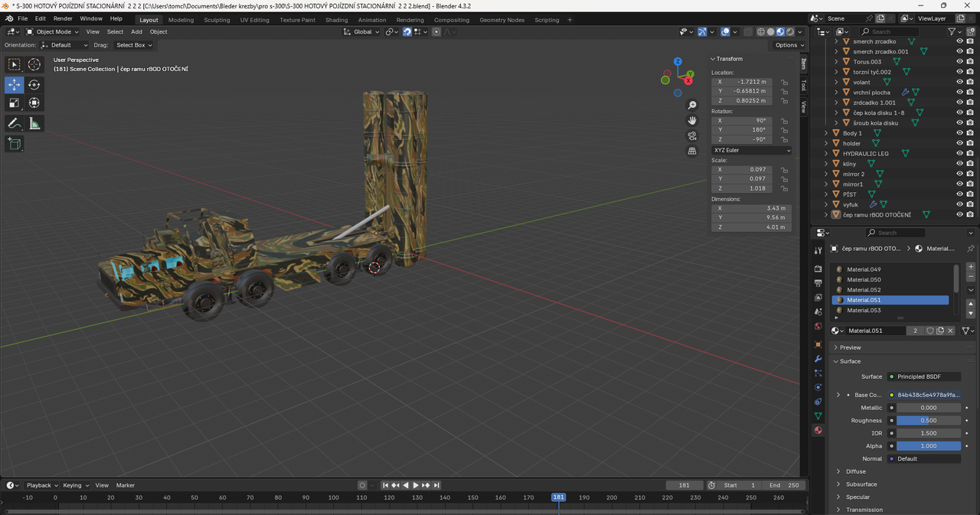This screenshot has width=980, height=515.
Task: Switch to rendered viewport shading
Action: pyautogui.click(x=789, y=31)
